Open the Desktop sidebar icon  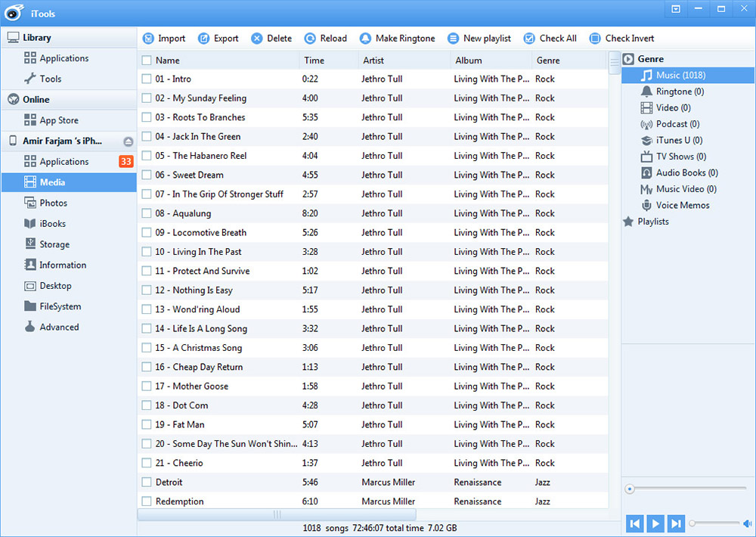30,286
